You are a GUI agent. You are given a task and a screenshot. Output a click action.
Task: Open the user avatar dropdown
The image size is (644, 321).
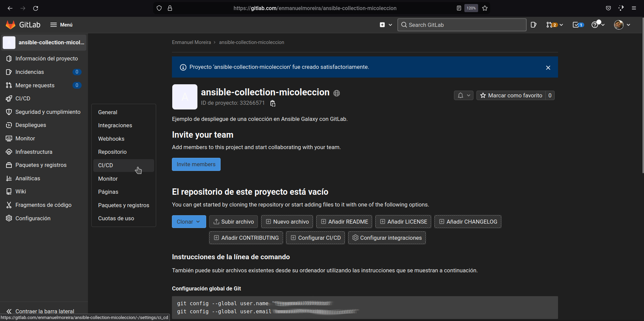[x=622, y=25]
